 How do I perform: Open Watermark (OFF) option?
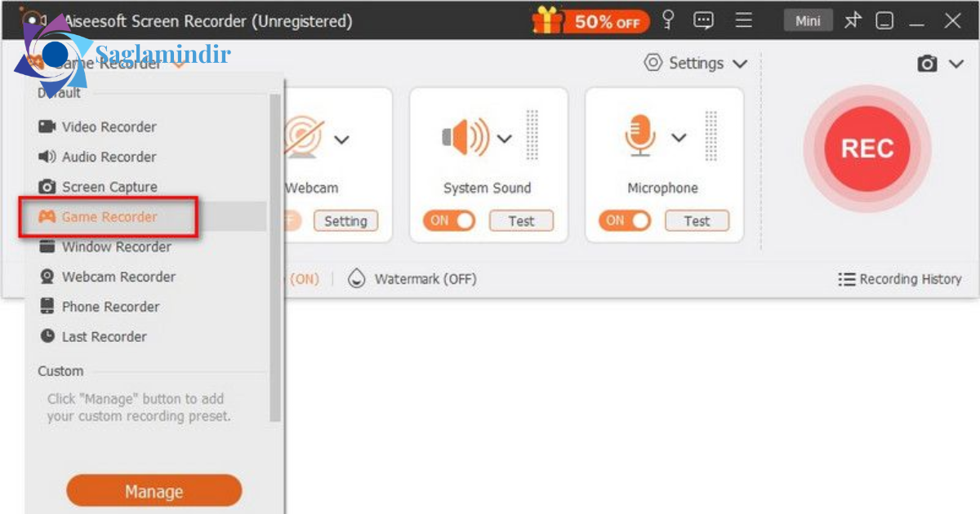tap(425, 279)
